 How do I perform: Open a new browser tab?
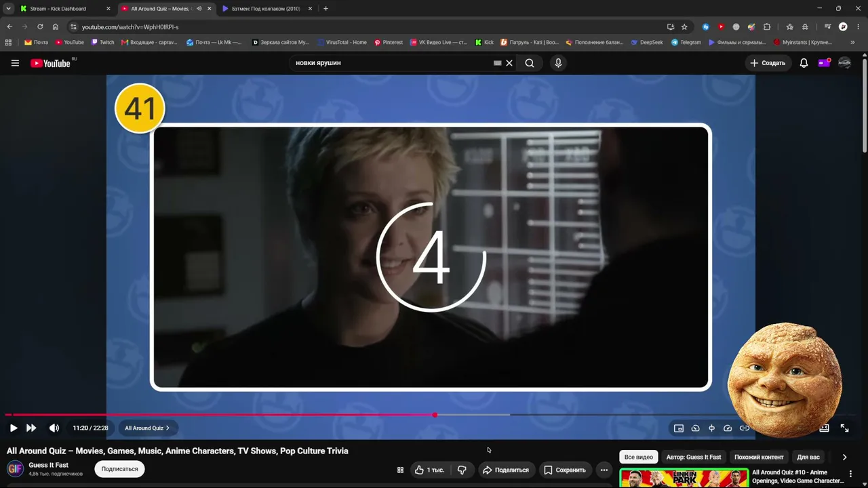[x=325, y=9]
